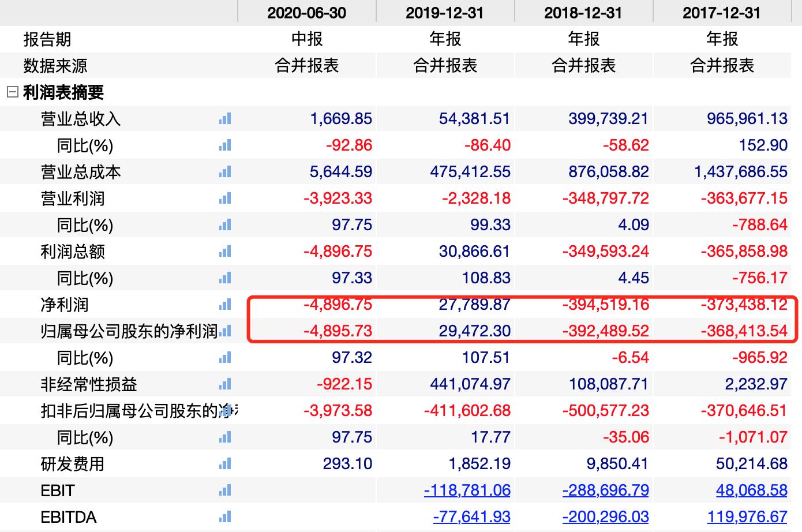Image resolution: width=802 pixels, height=532 pixels.
Task: Select the 2020-06-30 column header
Action: [307, 13]
